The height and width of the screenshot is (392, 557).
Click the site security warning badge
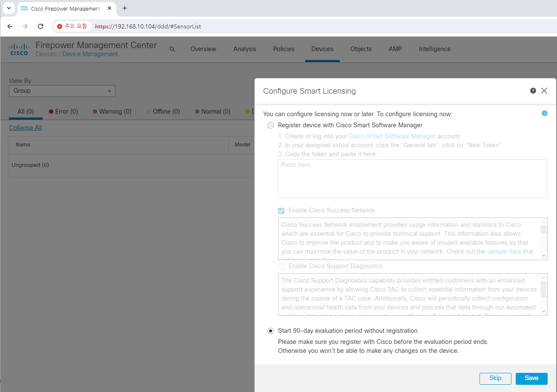72,26
